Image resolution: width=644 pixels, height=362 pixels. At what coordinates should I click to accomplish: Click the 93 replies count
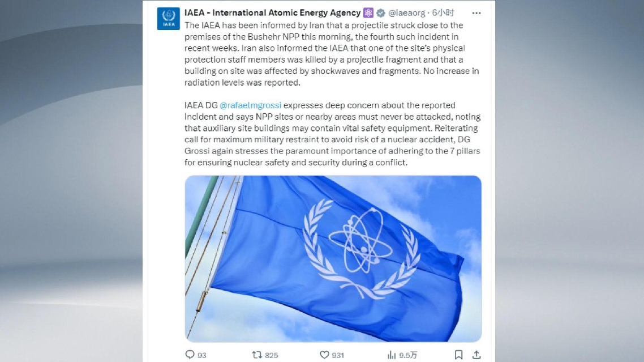pos(202,355)
